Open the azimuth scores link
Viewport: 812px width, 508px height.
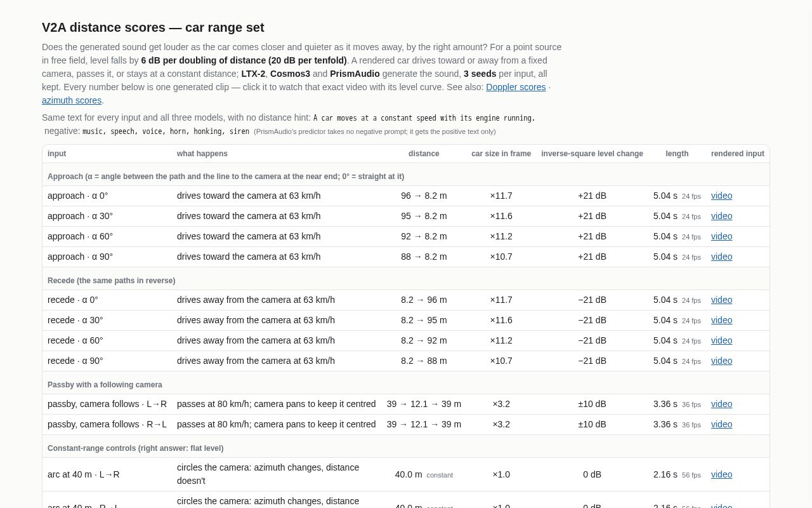pos(72,100)
